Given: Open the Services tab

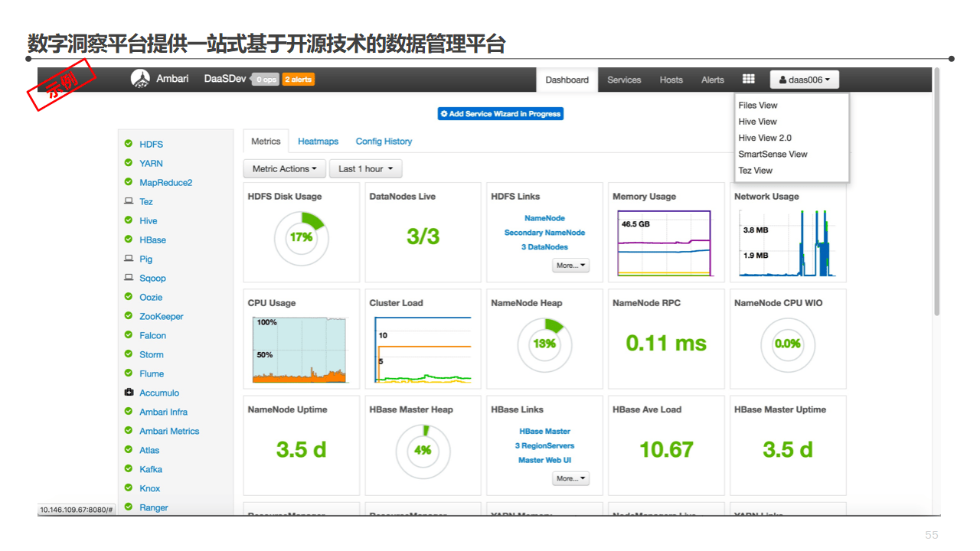Looking at the screenshot, I should [624, 80].
